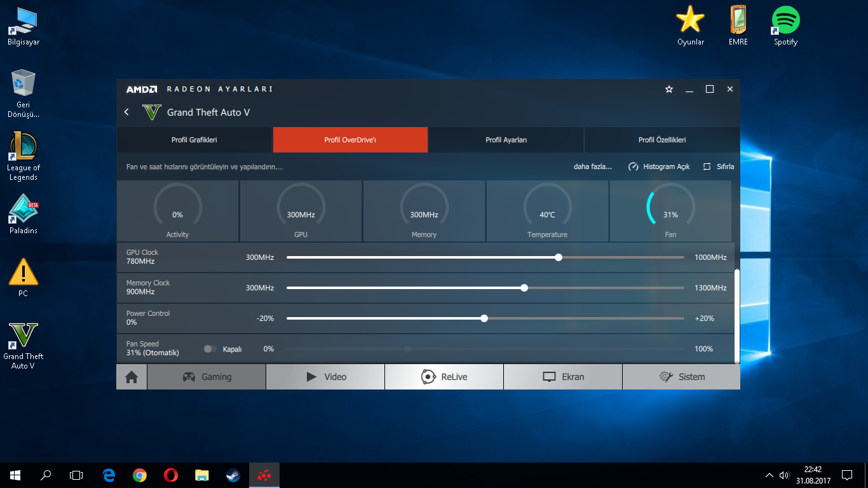Click the disabled Fan Speed slider track
868x488 pixels.
[x=485, y=349]
